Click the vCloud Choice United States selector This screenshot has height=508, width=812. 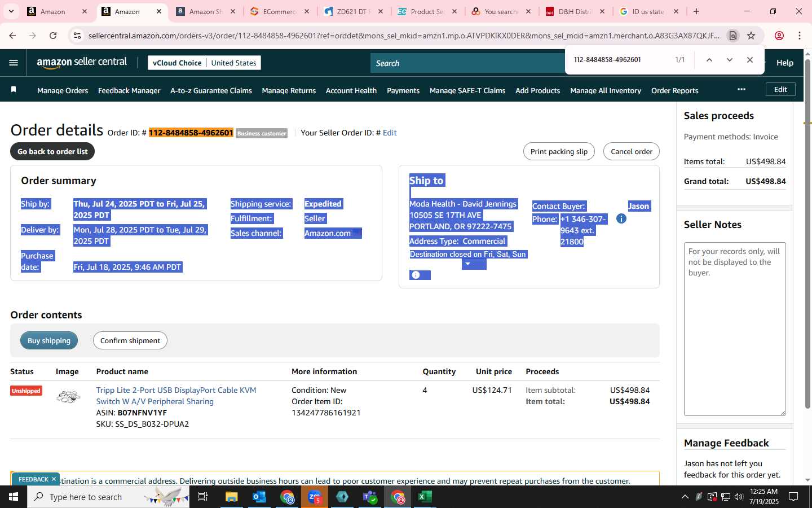click(x=204, y=63)
